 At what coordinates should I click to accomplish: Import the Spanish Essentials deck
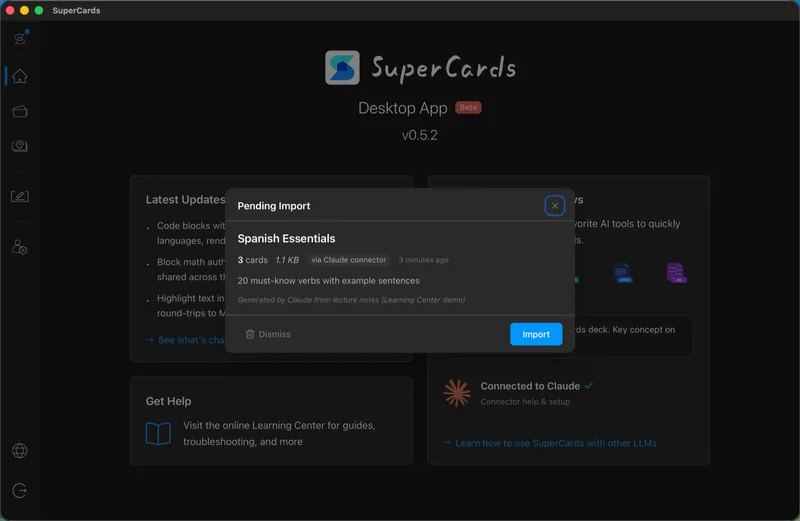(536, 334)
